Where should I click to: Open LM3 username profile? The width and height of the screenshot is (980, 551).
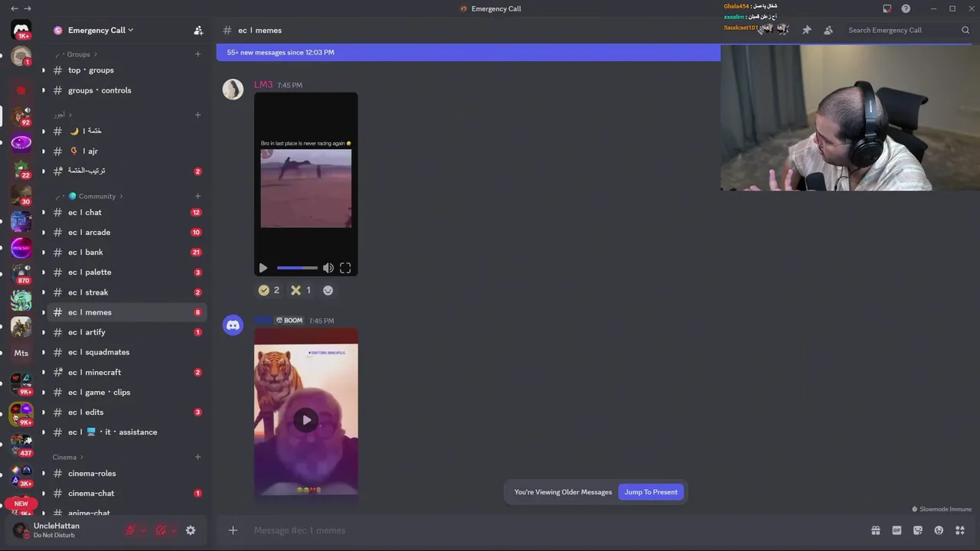[263, 84]
